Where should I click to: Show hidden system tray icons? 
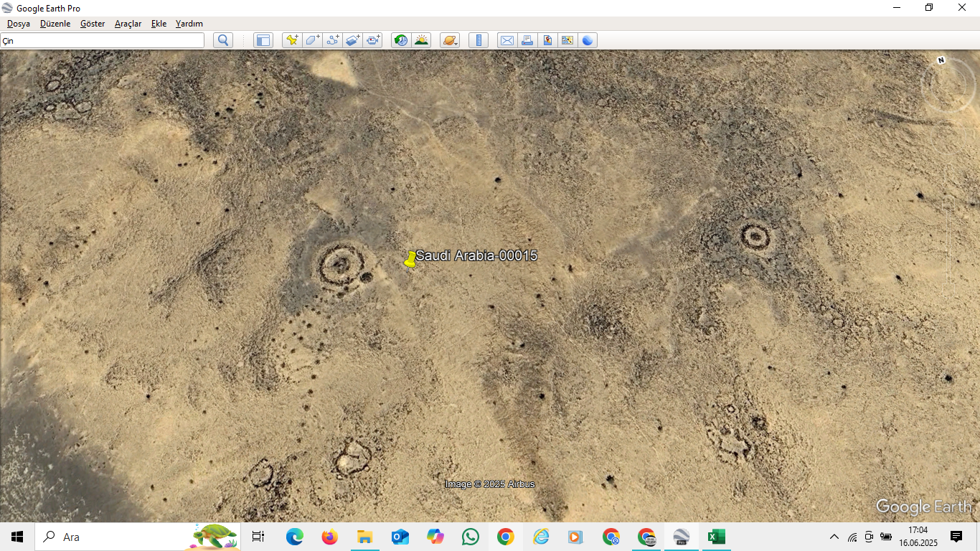click(x=834, y=537)
